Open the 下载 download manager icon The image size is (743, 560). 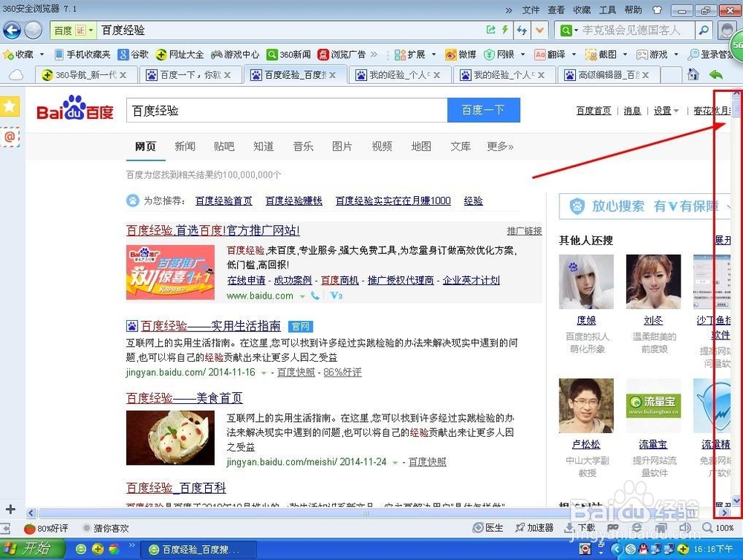click(x=585, y=528)
